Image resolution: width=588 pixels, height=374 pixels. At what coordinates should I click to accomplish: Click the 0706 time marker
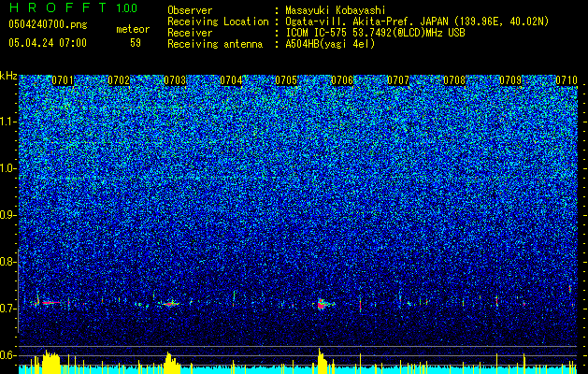coord(342,80)
